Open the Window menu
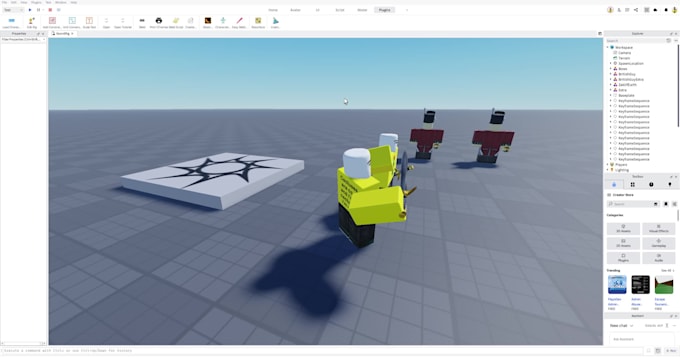 [61, 2]
